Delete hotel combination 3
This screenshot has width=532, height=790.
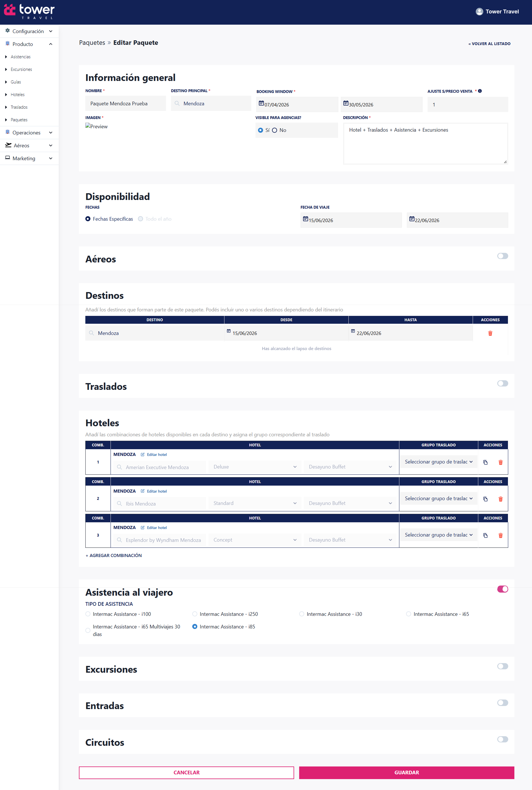click(500, 535)
